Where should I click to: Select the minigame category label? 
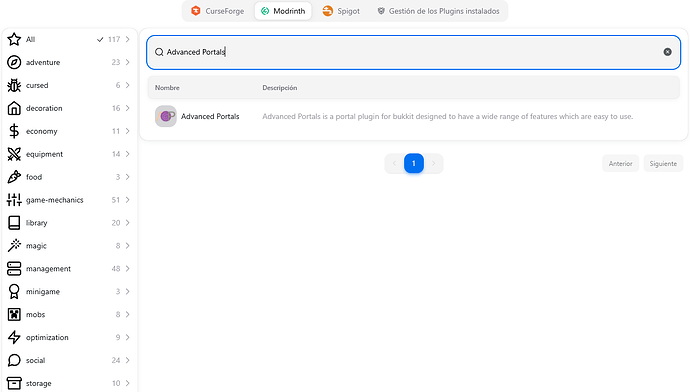pyautogui.click(x=43, y=291)
